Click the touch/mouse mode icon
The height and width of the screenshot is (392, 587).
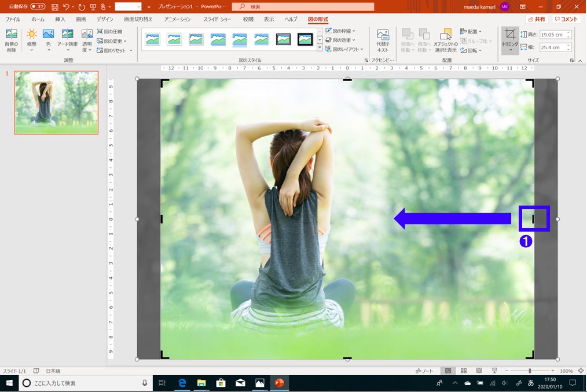(103, 7)
